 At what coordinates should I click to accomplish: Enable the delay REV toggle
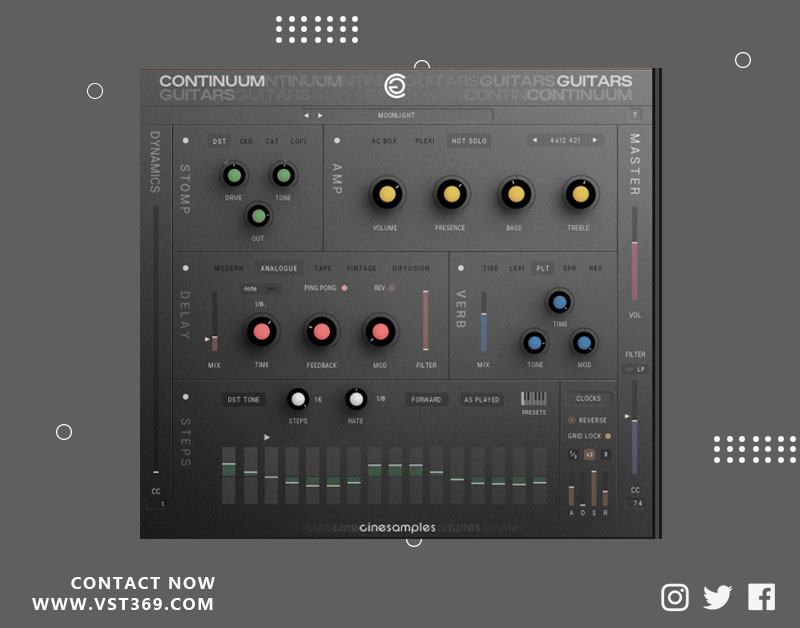pyautogui.click(x=392, y=288)
